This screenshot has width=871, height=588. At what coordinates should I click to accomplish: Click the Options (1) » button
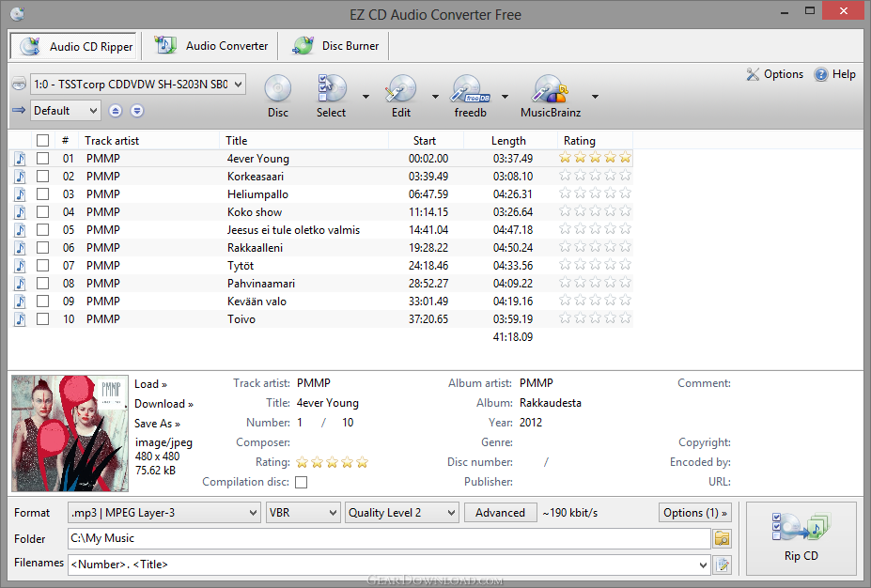pyautogui.click(x=695, y=513)
